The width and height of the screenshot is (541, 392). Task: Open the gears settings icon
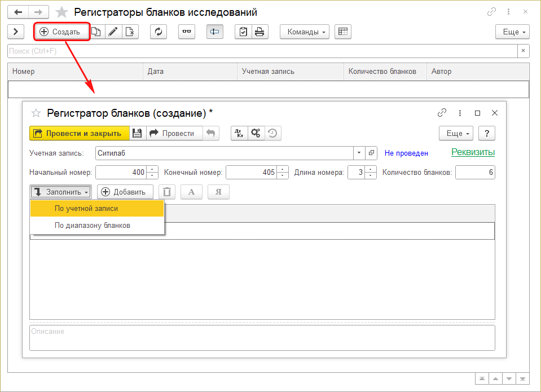pyautogui.click(x=256, y=133)
